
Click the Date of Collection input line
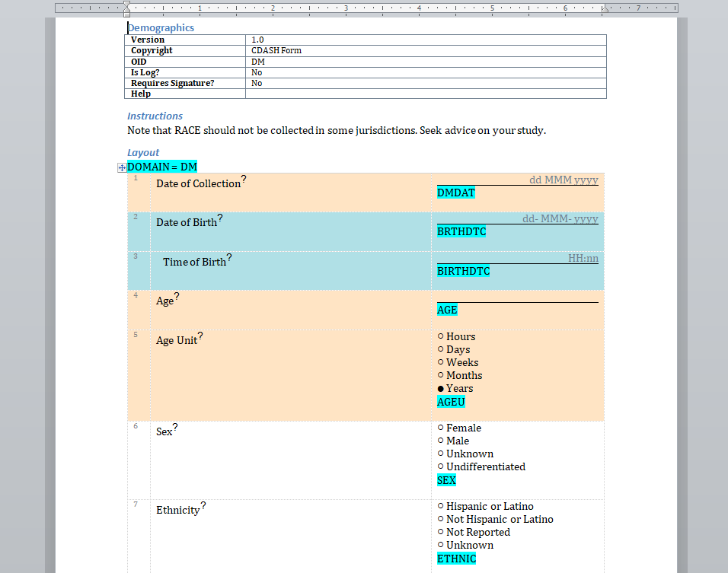(518, 180)
